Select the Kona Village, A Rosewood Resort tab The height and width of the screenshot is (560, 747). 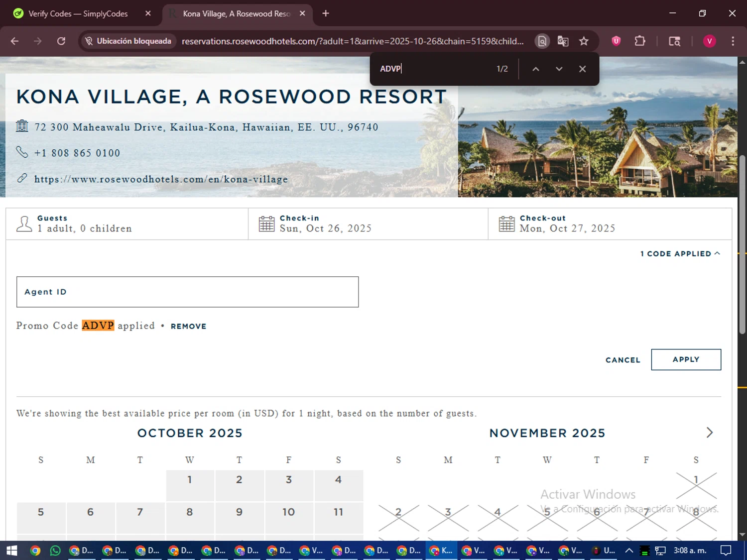pos(237,13)
